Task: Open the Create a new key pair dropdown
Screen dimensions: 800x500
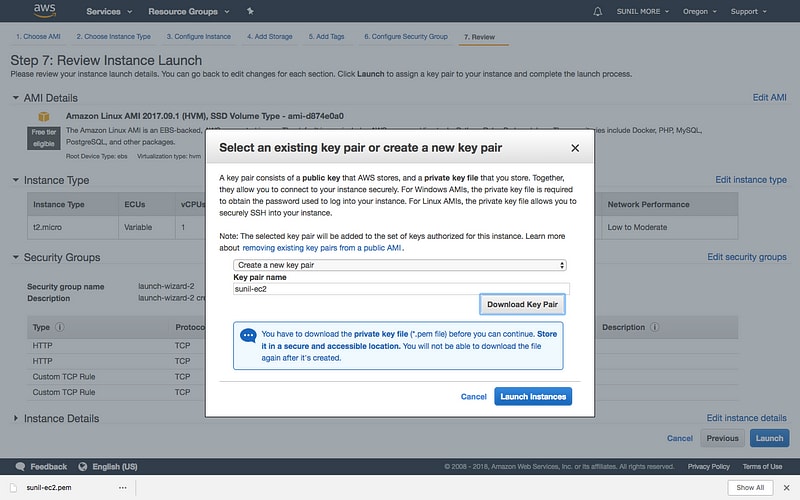Action: [x=400, y=265]
